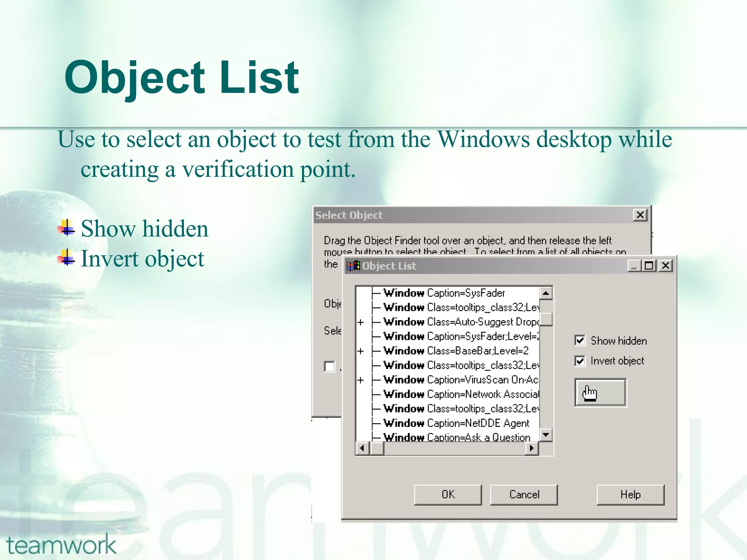This screenshot has height=560, width=747.
Task: Select Window Caption=NetDDE Agent row
Action: point(456,423)
